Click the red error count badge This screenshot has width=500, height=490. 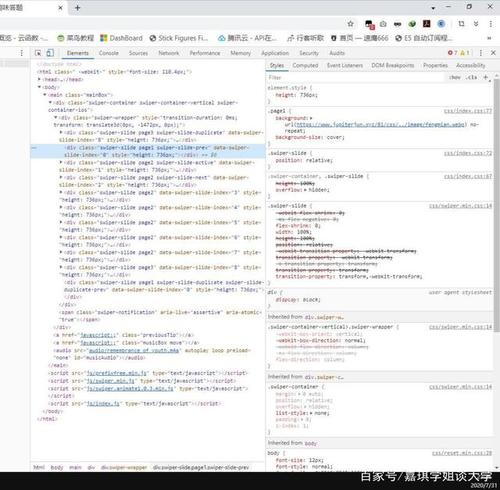coord(453,53)
